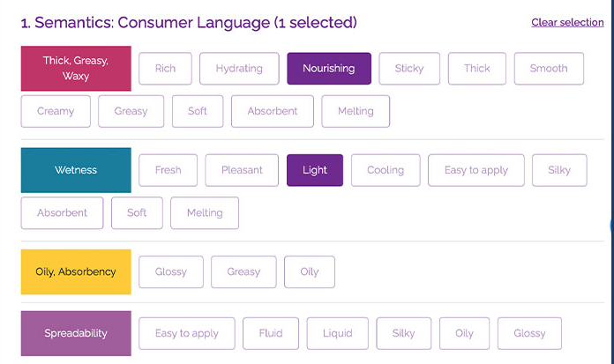This screenshot has width=614, height=364.
Task: Deselect the Nourishing tag
Action: coord(329,69)
